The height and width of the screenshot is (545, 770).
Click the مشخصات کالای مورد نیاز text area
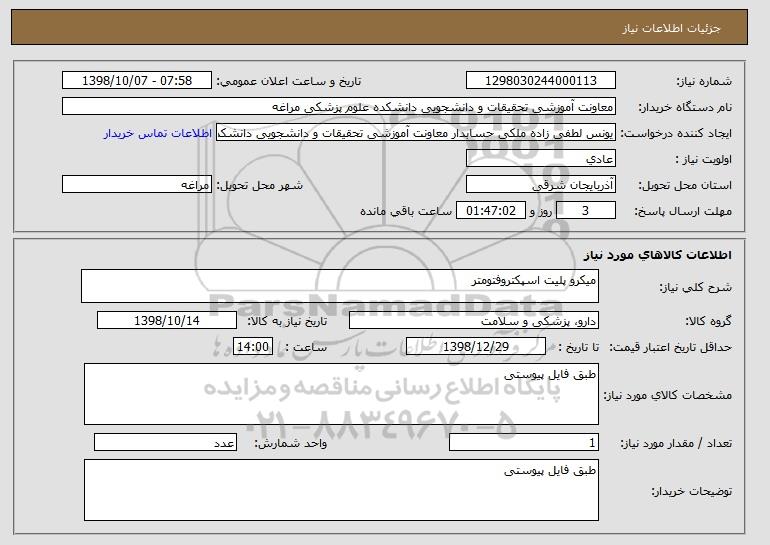(x=341, y=394)
